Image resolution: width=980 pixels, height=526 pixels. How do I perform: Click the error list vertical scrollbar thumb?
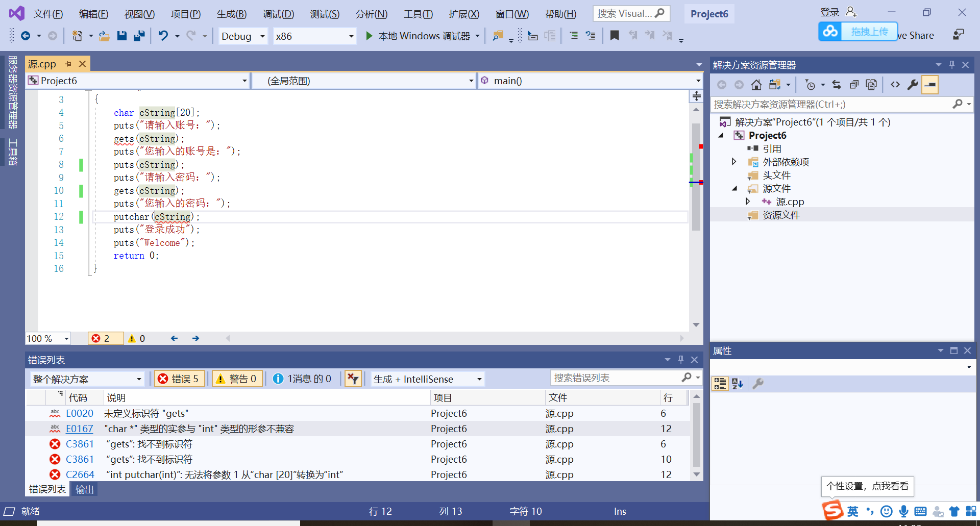tap(696, 435)
